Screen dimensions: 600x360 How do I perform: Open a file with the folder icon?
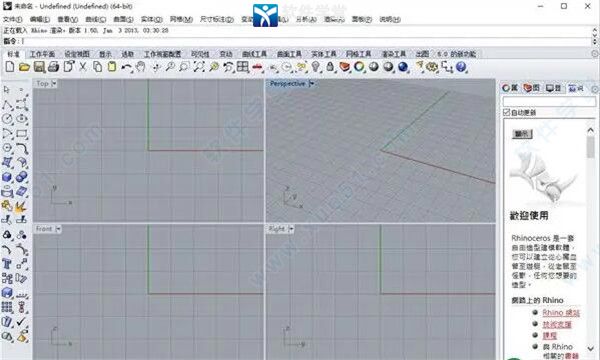pos(24,67)
